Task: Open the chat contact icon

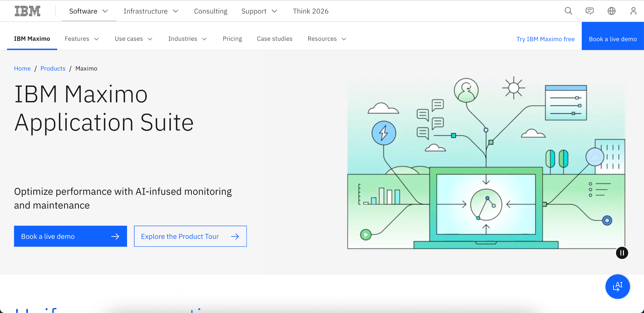Action: (590, 11)
